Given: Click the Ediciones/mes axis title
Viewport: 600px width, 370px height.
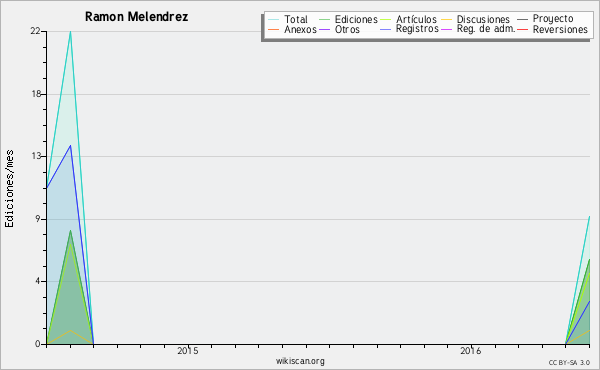Looking at the screenshot, I should [x=9, y=189].
